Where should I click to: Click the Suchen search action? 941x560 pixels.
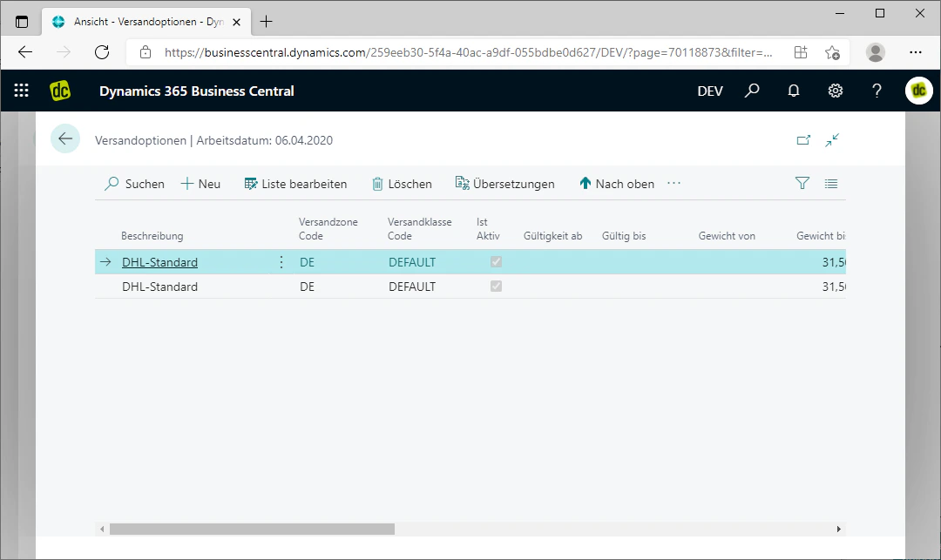click(x=134, y=184)
